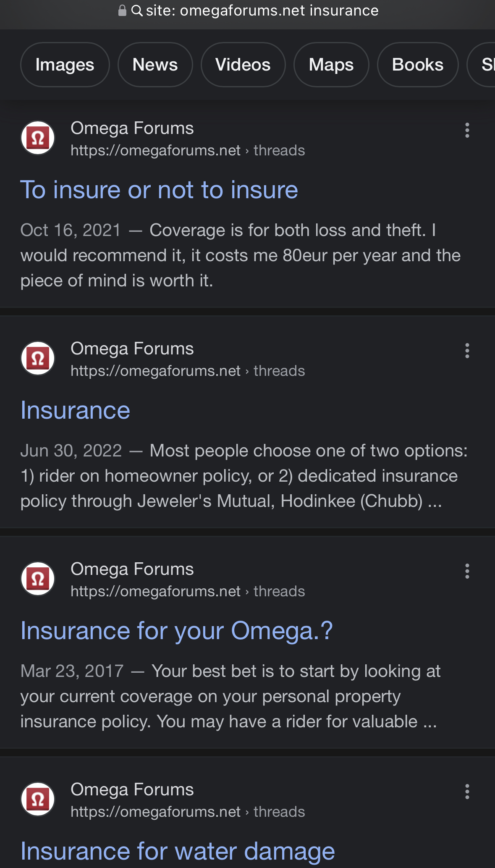The image size is (495, 868).
Task: Select the Maps filter tab
Action: 331,65
